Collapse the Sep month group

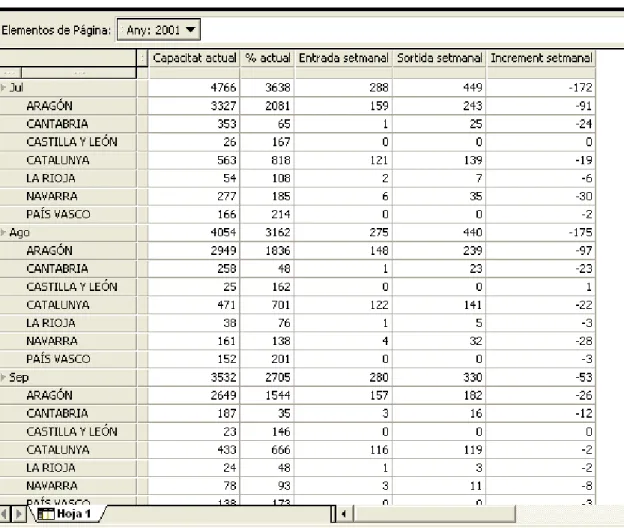click(x=4, y=377)
